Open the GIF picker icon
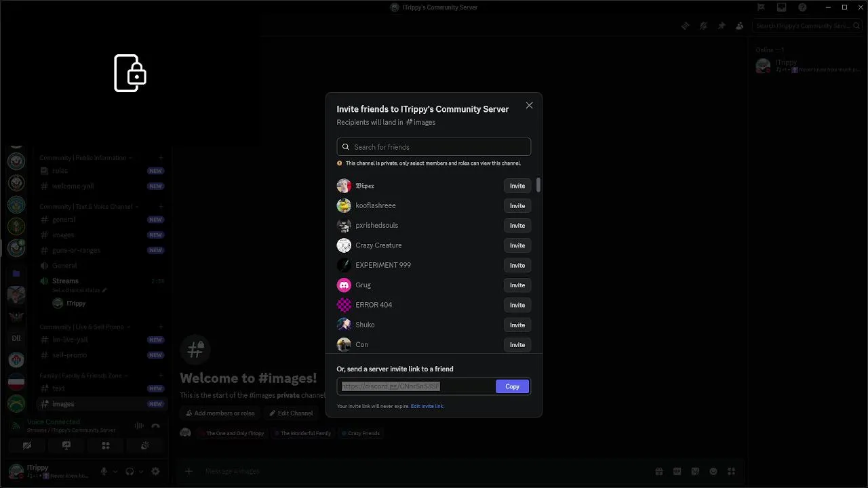Image resolution: width=868 pixels, height=488 pixels. [x=677, y=471]
